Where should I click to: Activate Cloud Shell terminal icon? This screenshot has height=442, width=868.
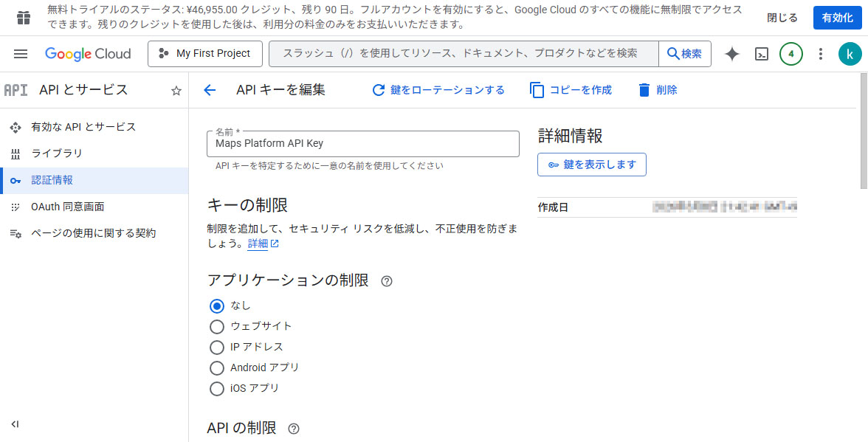point(762,54)
